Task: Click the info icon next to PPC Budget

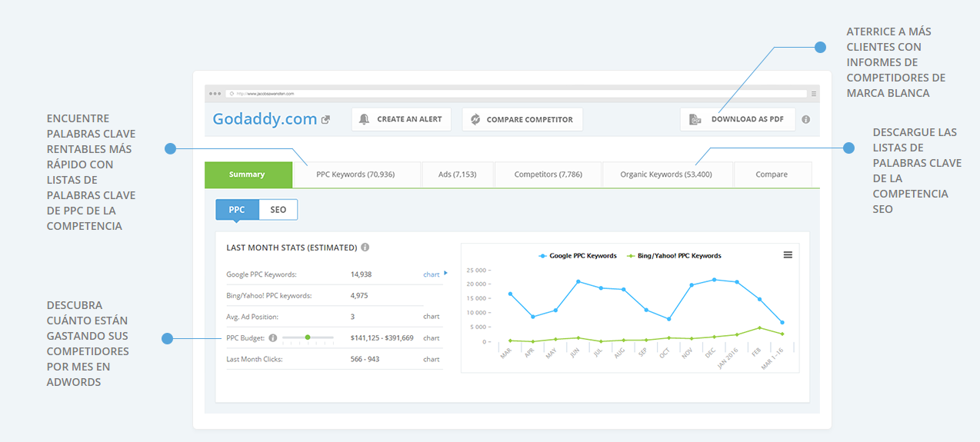Action: [x=273, y=337]
